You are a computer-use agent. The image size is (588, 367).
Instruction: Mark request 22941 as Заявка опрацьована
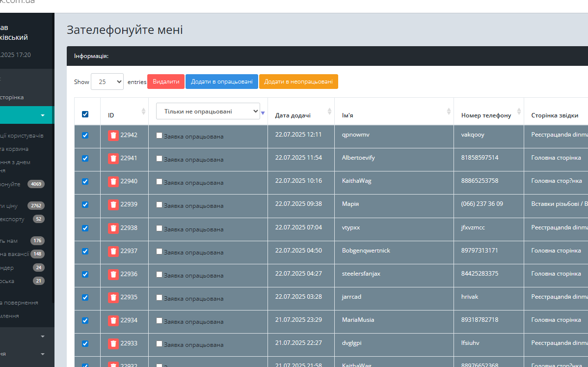(x=159, y=159)
